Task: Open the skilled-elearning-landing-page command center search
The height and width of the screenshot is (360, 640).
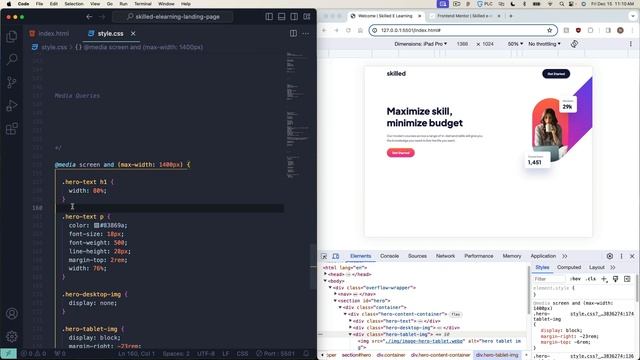Action: pos(173,17)
